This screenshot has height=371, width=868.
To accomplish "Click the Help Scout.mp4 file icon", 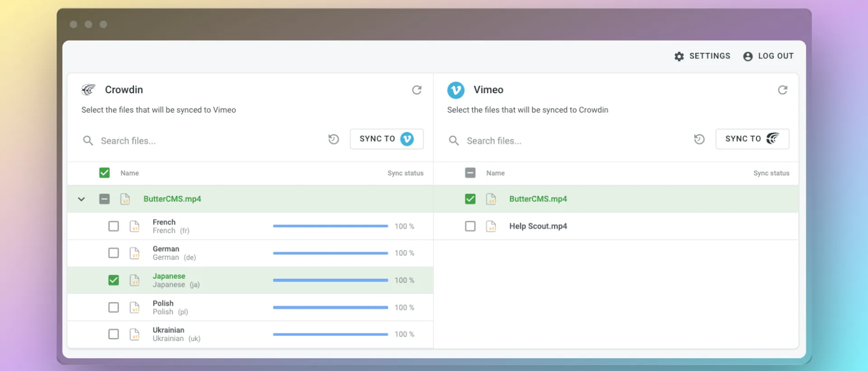I will tap(491, 226).
